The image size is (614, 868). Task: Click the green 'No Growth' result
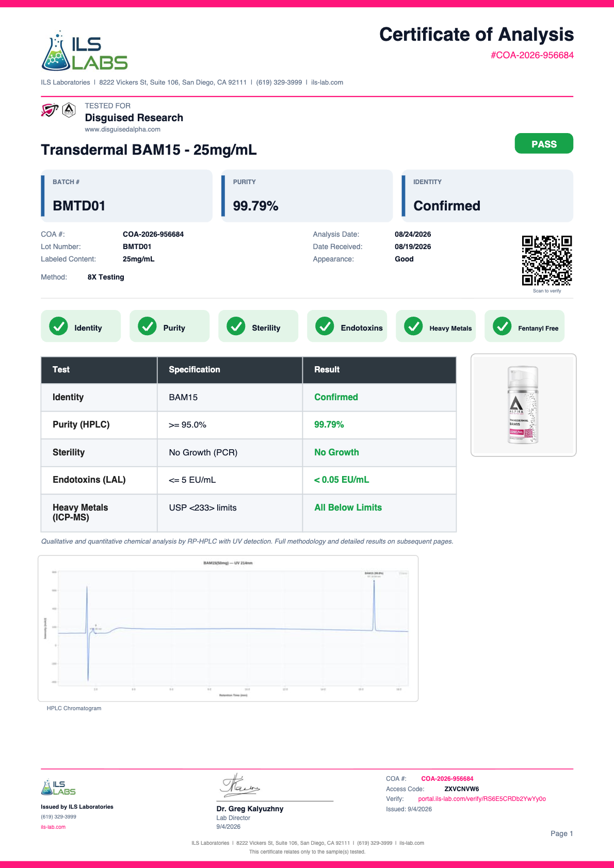(x=336, y=452)
